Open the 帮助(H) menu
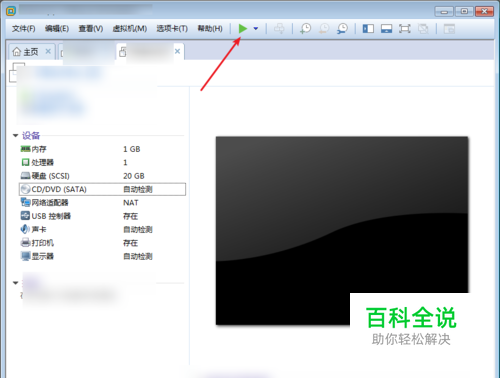 [210, 29]
